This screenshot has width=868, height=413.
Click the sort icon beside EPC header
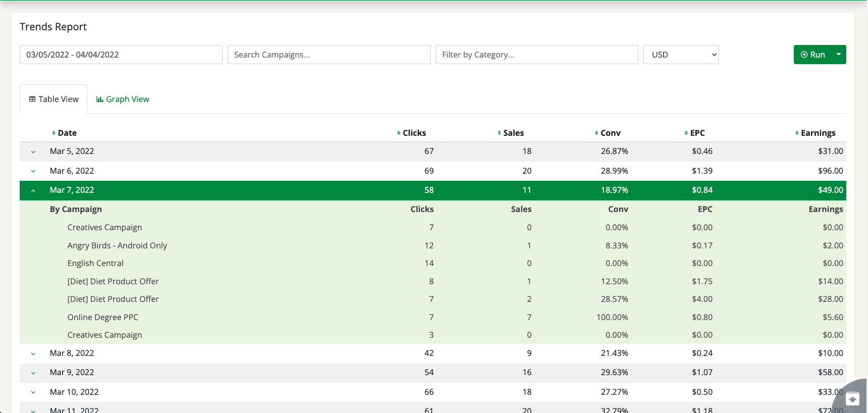[686, 133]
